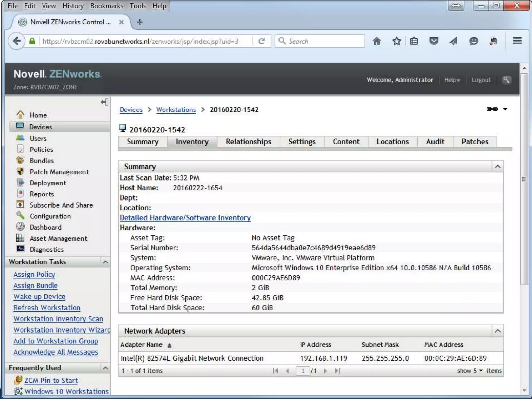The width and height of the screenshot is (532, 399).
Task: Click the wrench icon next to Logout
Action: [x=506, y=80]
